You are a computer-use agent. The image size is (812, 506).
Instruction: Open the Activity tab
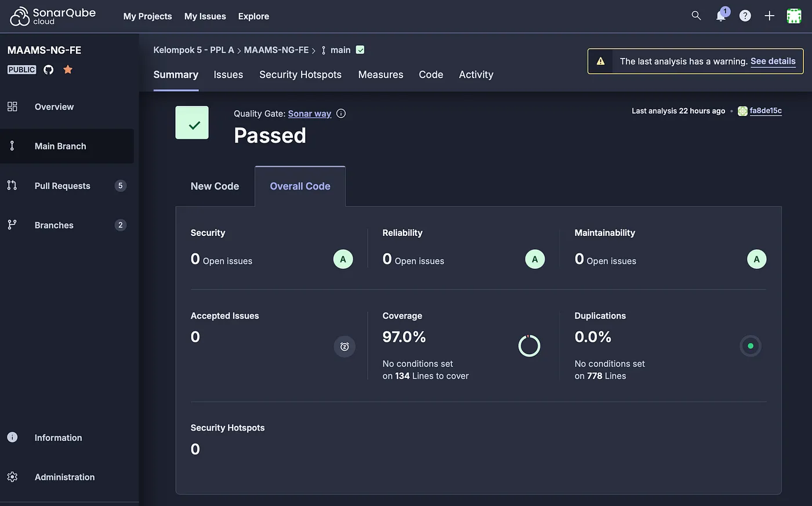pos(476,75)
